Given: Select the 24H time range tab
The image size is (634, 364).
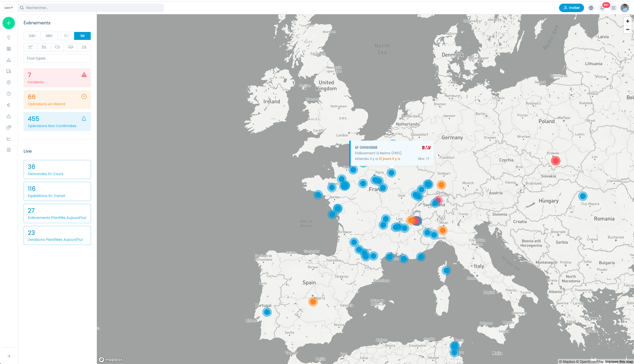Looking at the screenshot, I should click(32, 36).
